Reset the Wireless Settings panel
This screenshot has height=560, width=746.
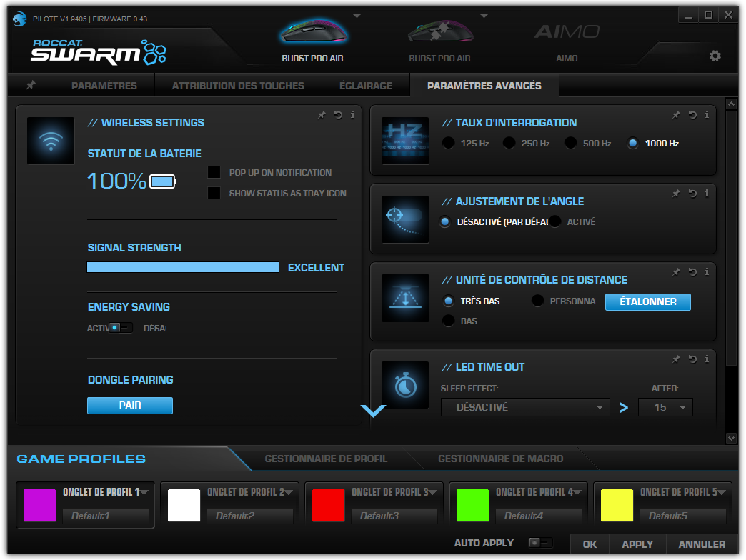click(338, 114)
